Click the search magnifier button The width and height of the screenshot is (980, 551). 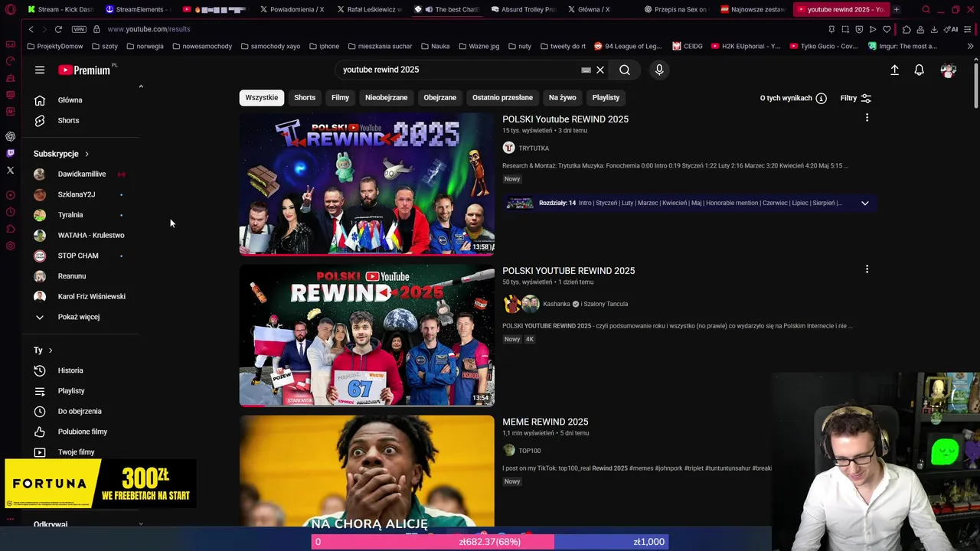[x=625, y=70]
